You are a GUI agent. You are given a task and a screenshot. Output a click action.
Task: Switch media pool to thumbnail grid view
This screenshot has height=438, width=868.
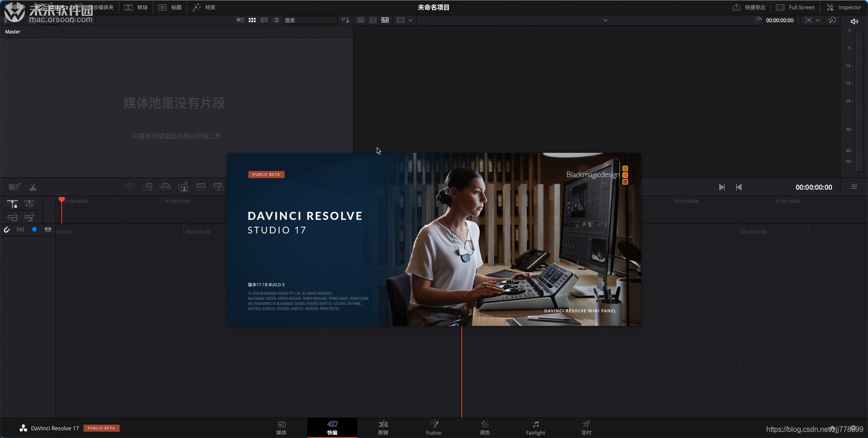(252, 20)
